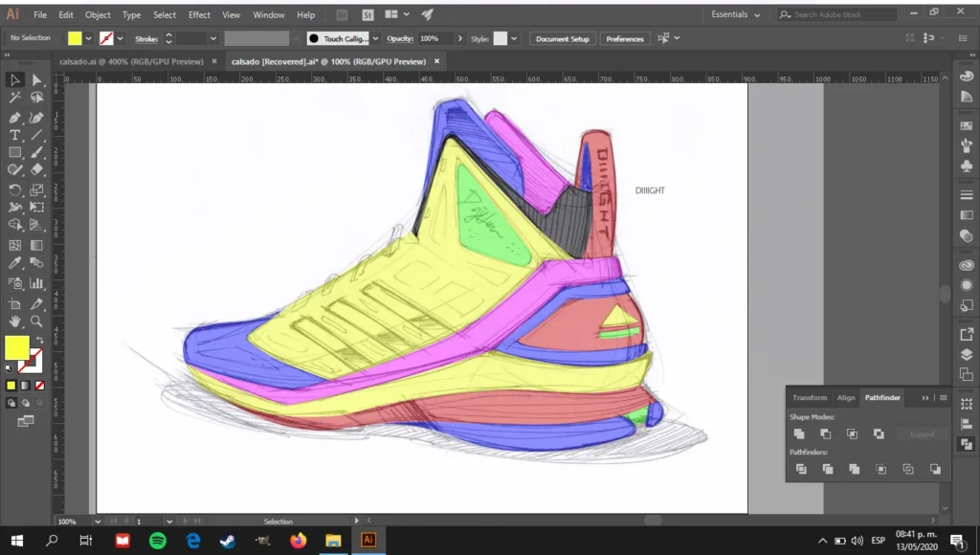The width and height of the screenshot is (980, 555).
Task: Click the Divide pathfinder icon
Action: coord(800,469)
